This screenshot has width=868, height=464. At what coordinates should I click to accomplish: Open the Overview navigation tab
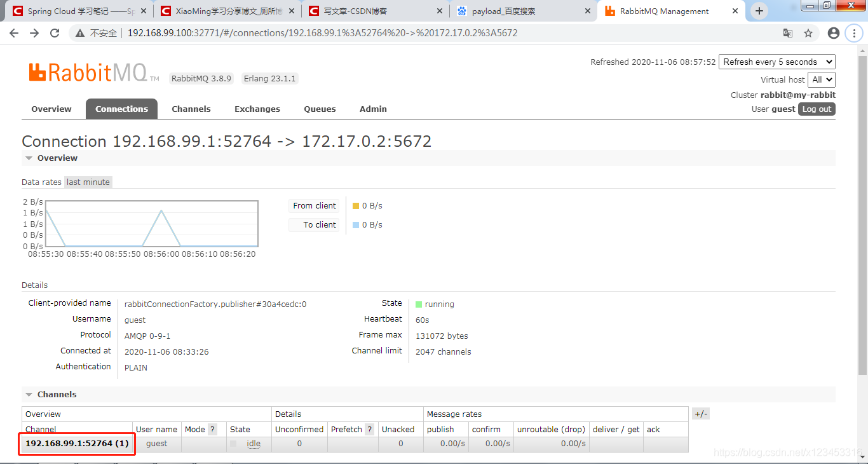[x=51, y=109]
